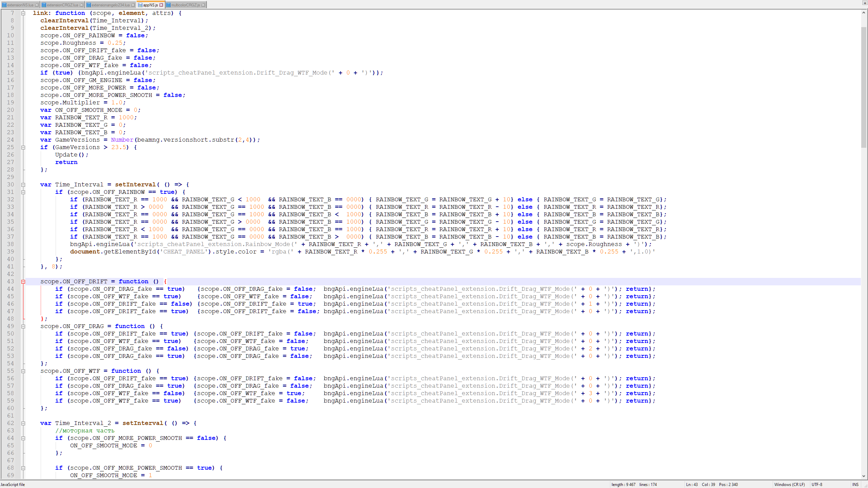The height and width of the screenshot is (488, 868).
Task: Click the scroll down arrow of vertical scrollbar
Action: (864, 476)
